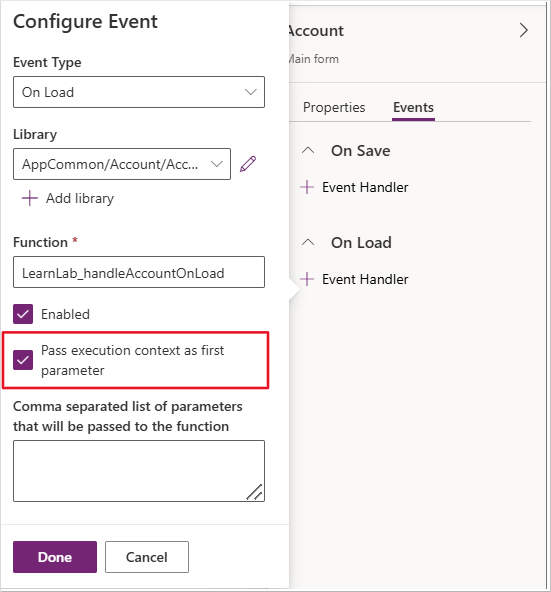The height and width of the screenshot is (592, 551).
Task: Toggle Pass execution context as first parameter
Action: tap(23, 360)
